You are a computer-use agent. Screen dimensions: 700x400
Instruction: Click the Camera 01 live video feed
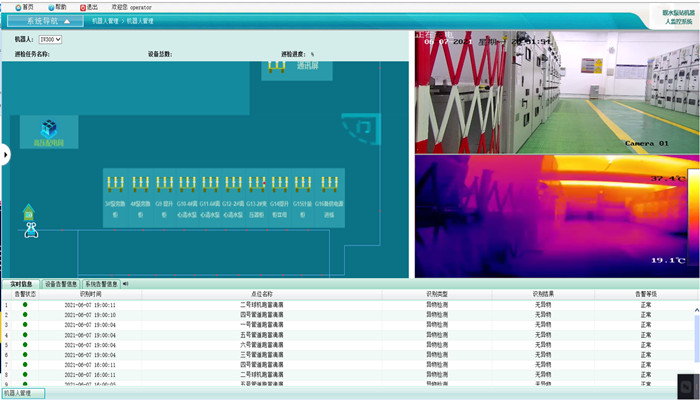coord(556,92)
